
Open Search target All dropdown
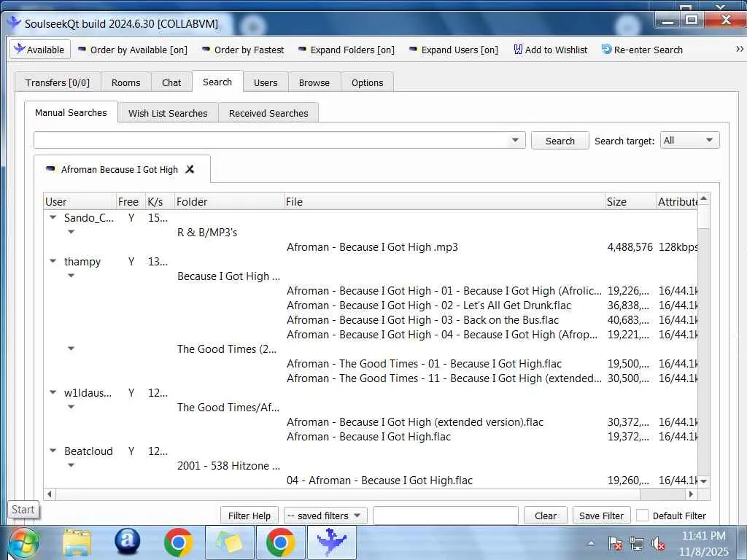click(689, 140)
